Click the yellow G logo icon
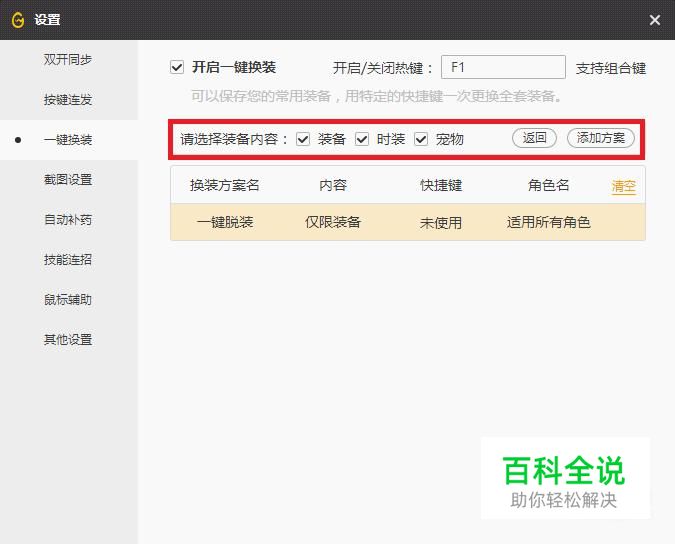Image resolution: width=675 pixels, height=544 pixels. click(18, 20)
